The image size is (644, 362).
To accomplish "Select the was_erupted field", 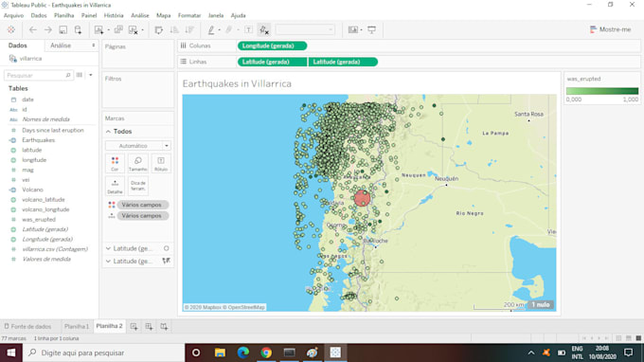I will coord(39,220).
